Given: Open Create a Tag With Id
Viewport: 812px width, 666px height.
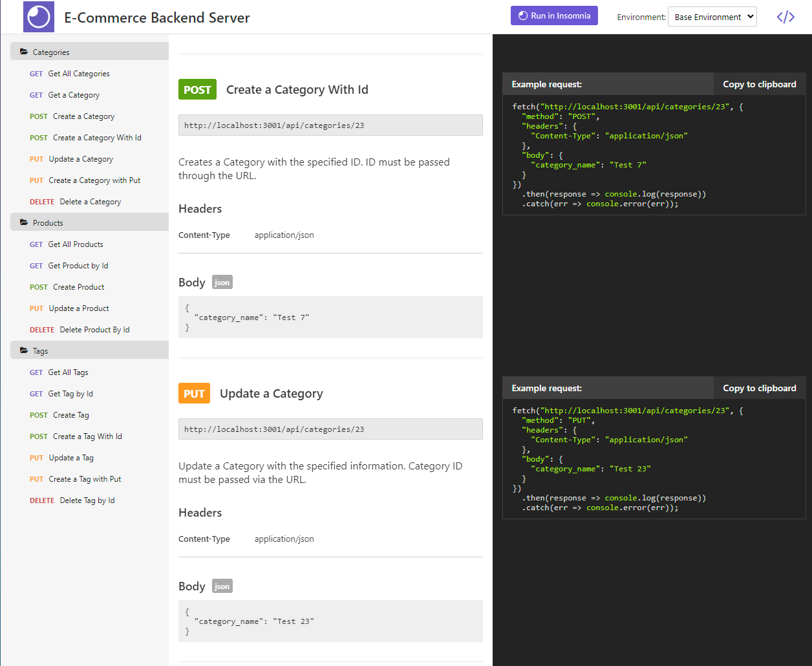Looking at the screenshot, I should pos(76,436).
